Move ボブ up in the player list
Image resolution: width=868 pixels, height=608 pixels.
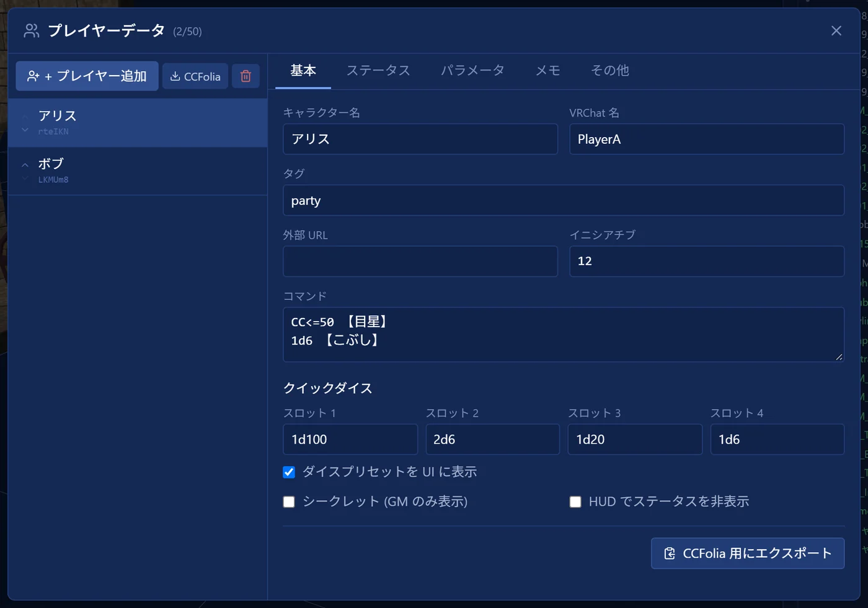pyautogui.click(x=25, y=165)
